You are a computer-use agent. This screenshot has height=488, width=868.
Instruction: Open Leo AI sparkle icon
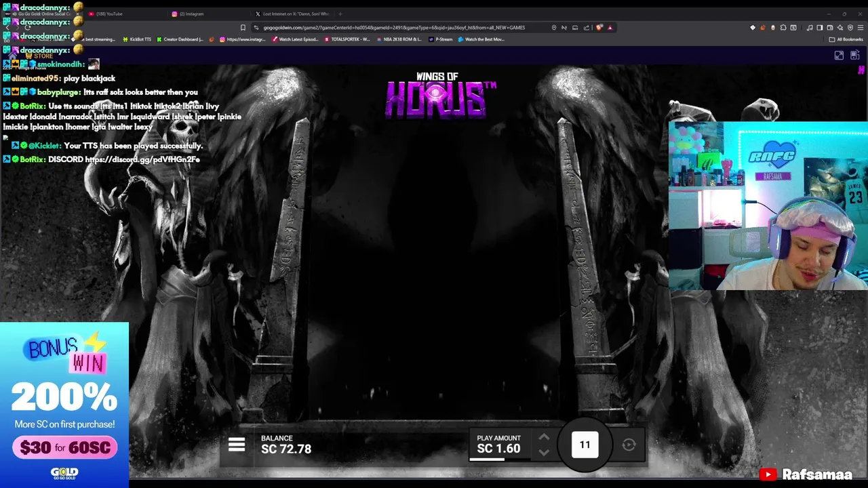coord(840,28)
